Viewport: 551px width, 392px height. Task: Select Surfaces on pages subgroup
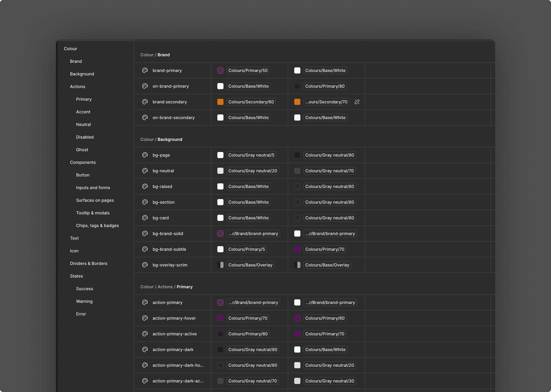(x=95, y=200)
